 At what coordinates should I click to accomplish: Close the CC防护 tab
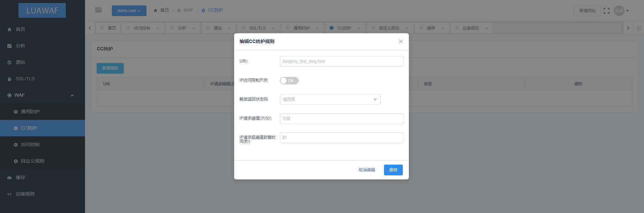pos(359,28)
